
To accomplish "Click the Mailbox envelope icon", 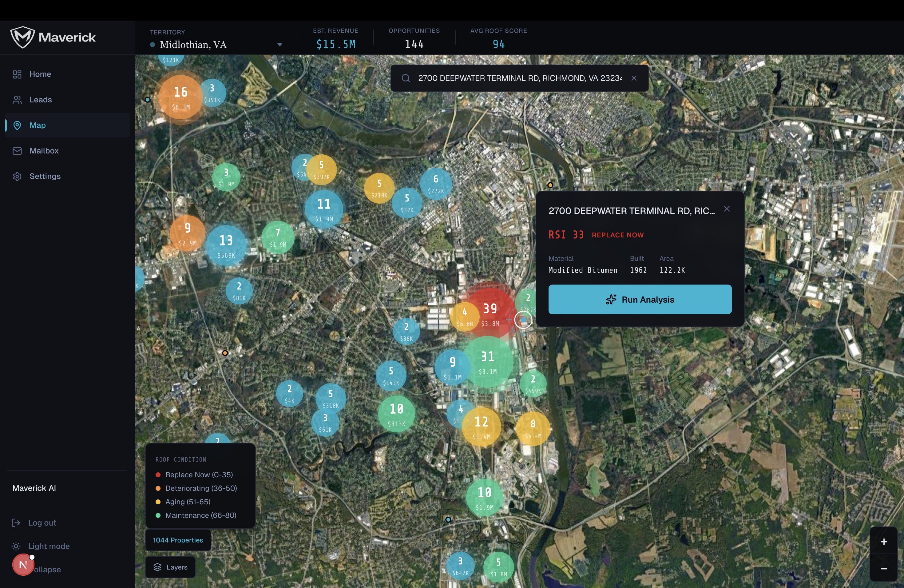I will tap(17, 151).
